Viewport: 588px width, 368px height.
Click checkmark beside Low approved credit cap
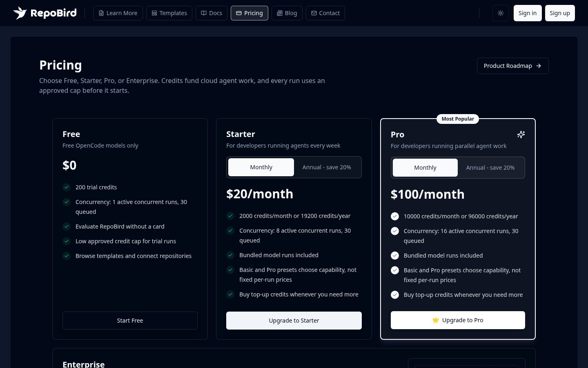67,241
